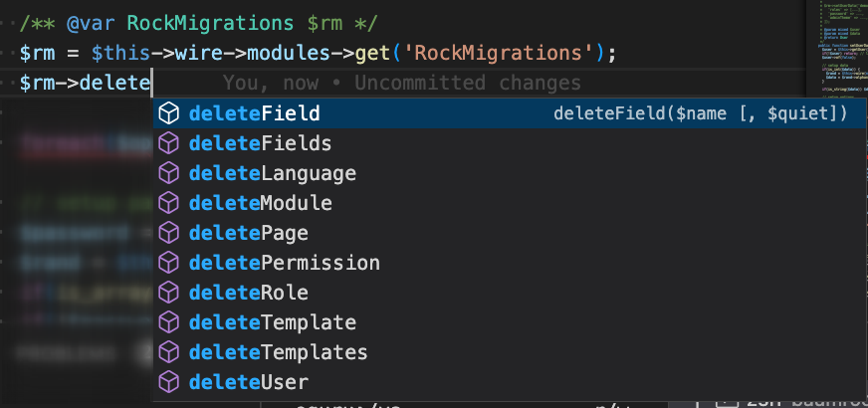Choose deleteFields from the autocomplete list
This screenshot has height=408, width=868.
(x=260, y=143)
